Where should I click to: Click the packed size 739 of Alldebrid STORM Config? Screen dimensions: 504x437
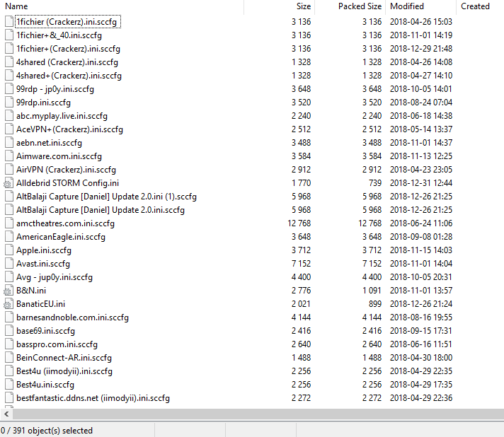tap(375, 183)
